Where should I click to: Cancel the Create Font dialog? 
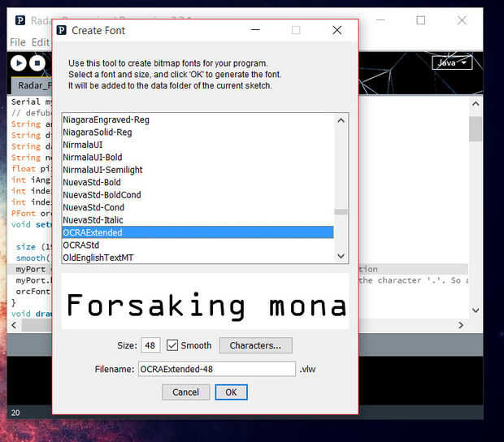(185, 392)
